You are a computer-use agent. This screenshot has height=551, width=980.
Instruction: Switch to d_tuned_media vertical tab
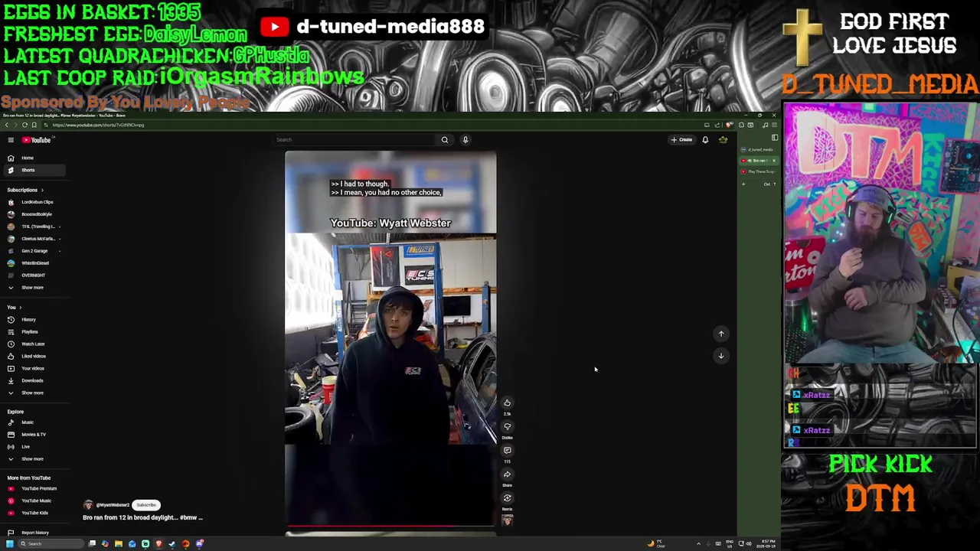(x=758, y=149)
